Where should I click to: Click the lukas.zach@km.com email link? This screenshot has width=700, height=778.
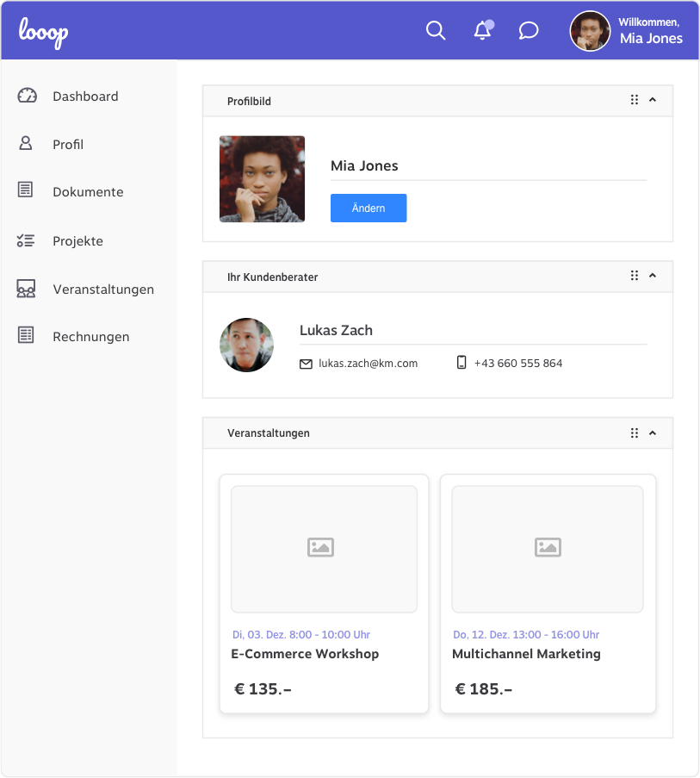[368, 364]
